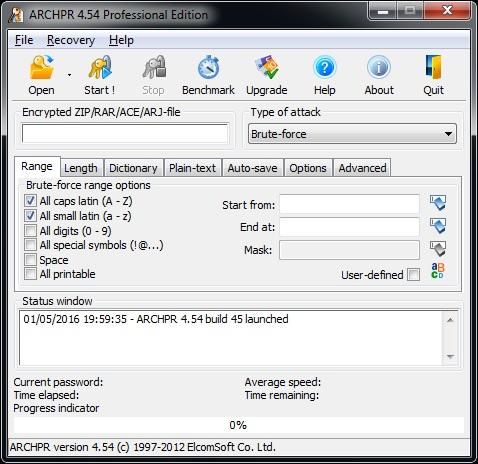Viewport: 478px width, 464px height.
Task: Click the status window scroll-down arrow
Action: (x=450, y=357)
